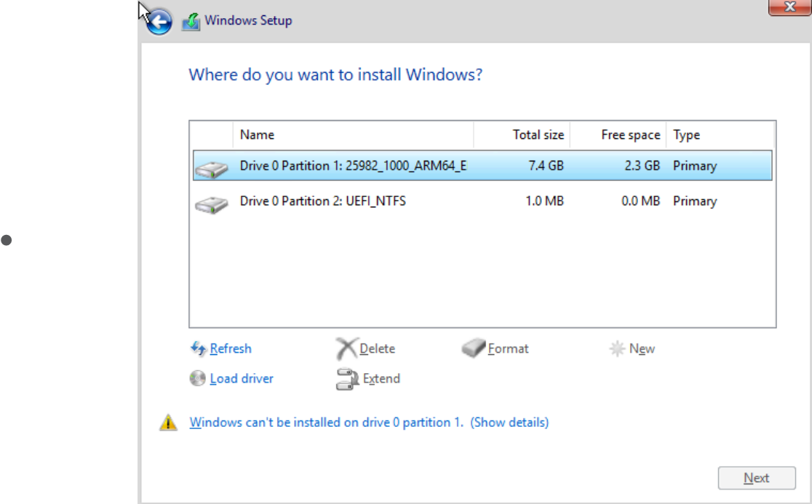Click the Load driver disc icon

pyautogui.click(x=197, y=379)
